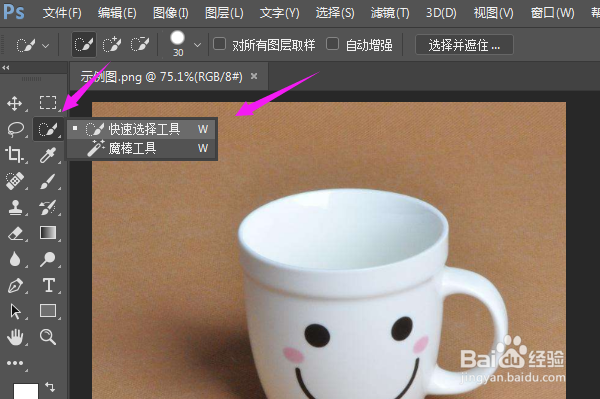The height and width of the screenshot is (399, 600).
Task: Select the Pen tool
Action: coord(15,285)
